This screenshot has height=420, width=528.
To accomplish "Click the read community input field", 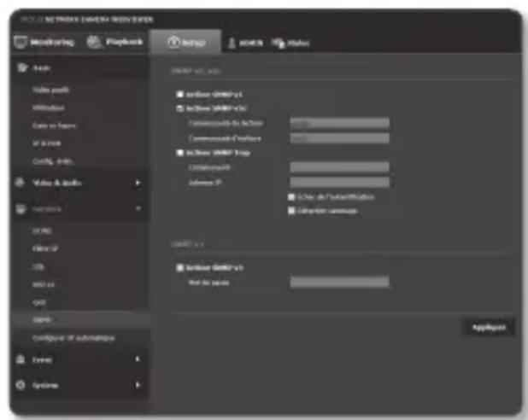I will pos(339,123).
